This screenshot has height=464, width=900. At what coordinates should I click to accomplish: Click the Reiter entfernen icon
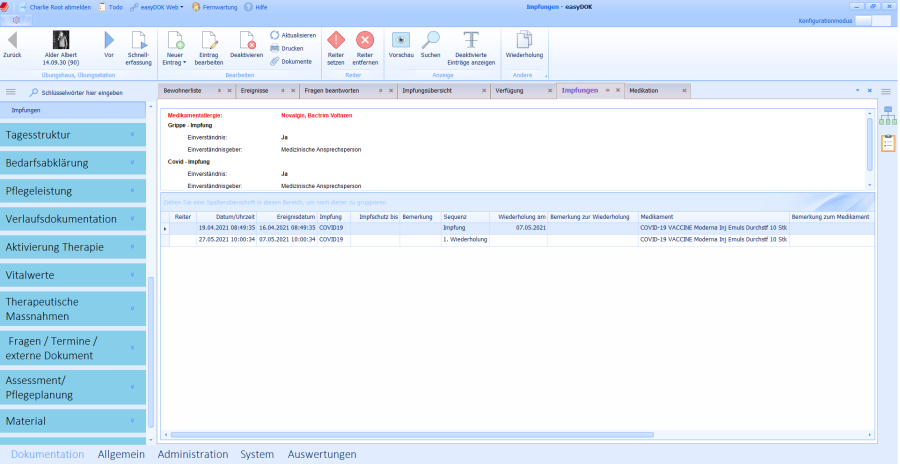[x=365, y=41]
